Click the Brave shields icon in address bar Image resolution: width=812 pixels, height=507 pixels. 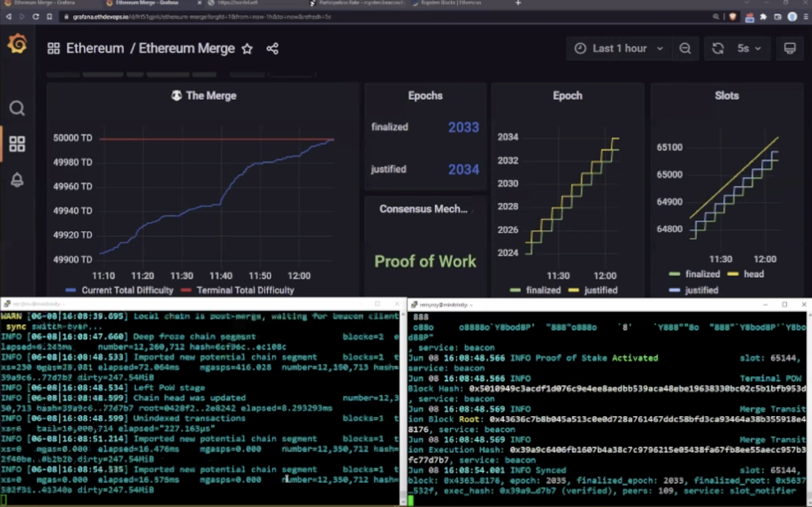click(x=732, y=17)
